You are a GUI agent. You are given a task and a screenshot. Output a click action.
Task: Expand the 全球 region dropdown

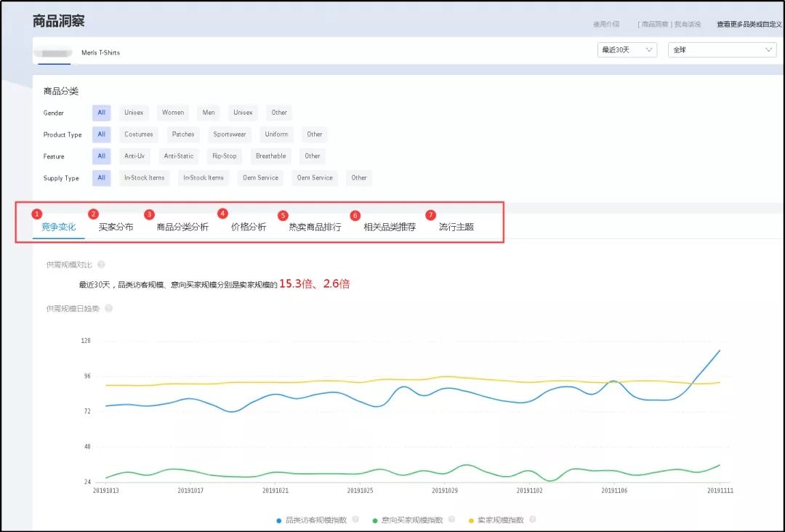722,49
